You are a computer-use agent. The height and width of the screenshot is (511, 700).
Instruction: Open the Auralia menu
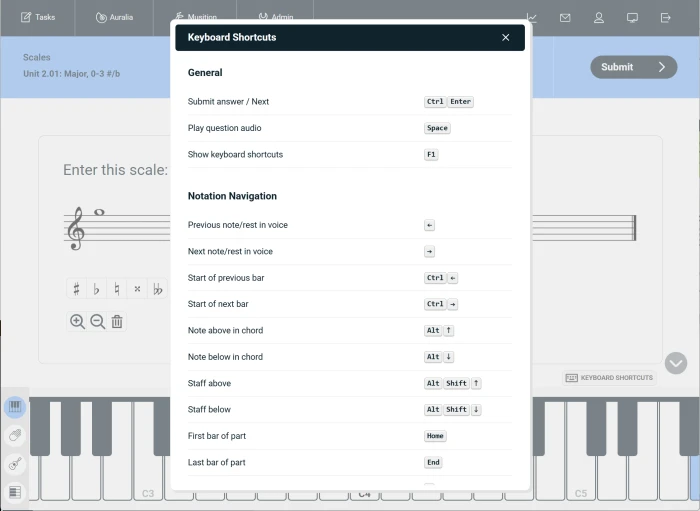(x=114, y=17)
